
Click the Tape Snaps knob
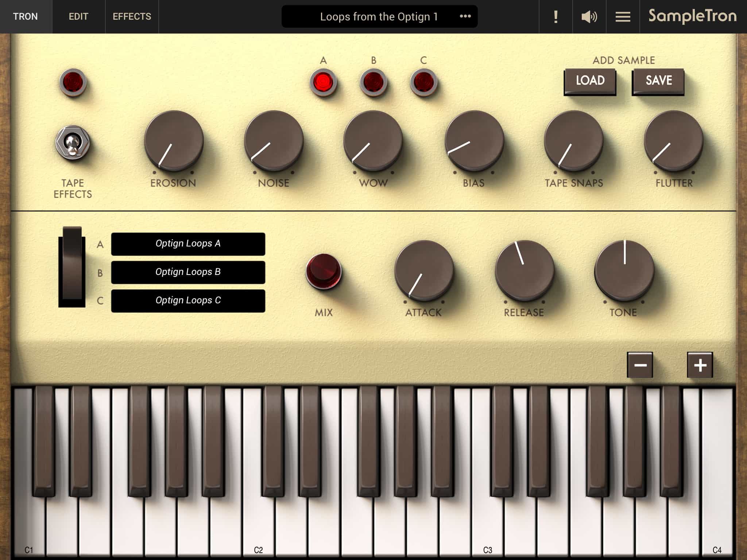(574, 141)
